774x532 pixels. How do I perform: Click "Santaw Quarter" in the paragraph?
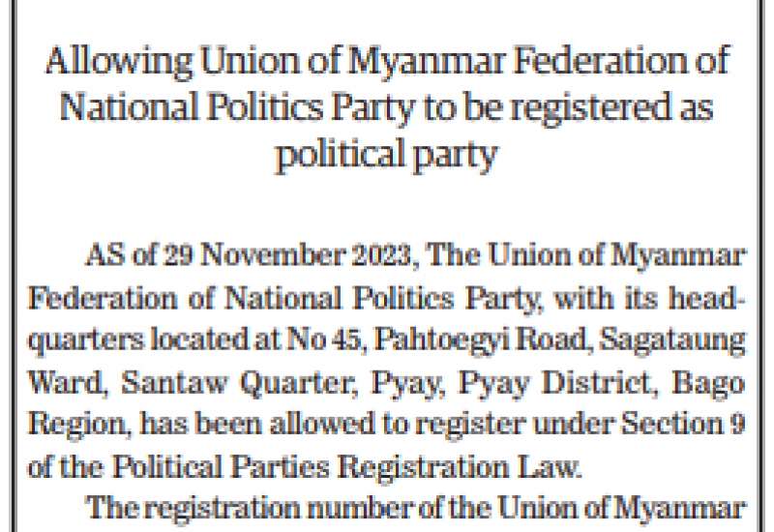click(x=237, y=383)
